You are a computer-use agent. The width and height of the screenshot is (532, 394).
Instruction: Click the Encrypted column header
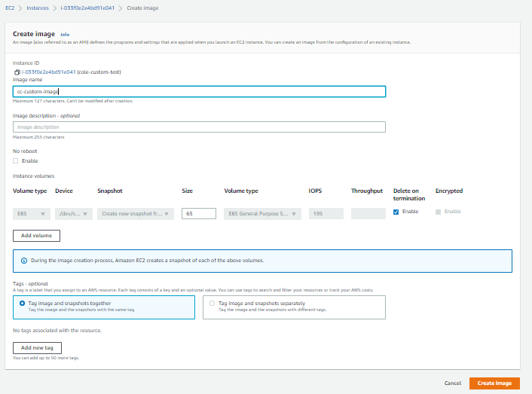pos(449,191)
